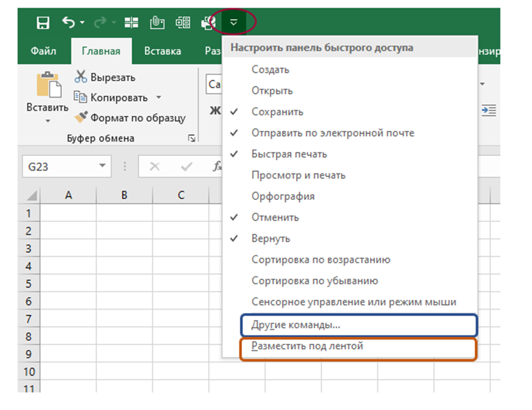Image resolution: width=532 pixels, height=410 pixels.
Task: Click the email attachment paperclip icon
Action: 157,23
